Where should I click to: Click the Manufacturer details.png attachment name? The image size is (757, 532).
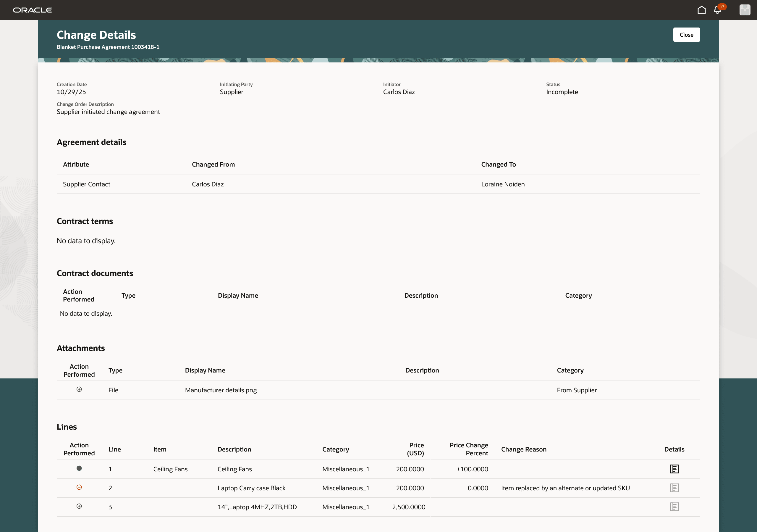click(x=221, y=390)
